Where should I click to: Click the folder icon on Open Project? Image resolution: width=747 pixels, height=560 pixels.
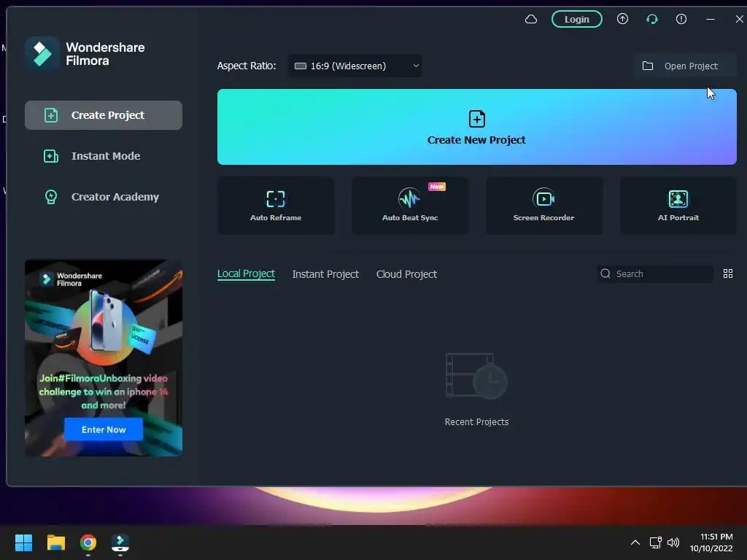[648, 66]
